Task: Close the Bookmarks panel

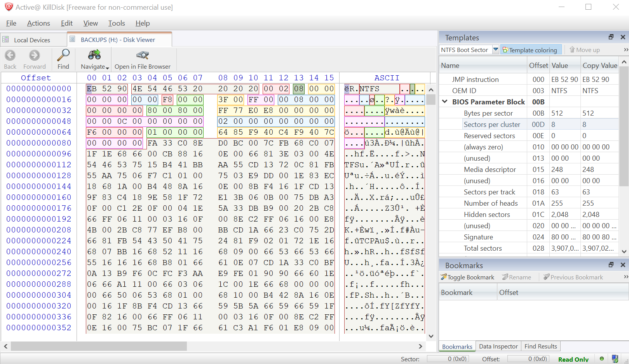Action: (623, 265)
